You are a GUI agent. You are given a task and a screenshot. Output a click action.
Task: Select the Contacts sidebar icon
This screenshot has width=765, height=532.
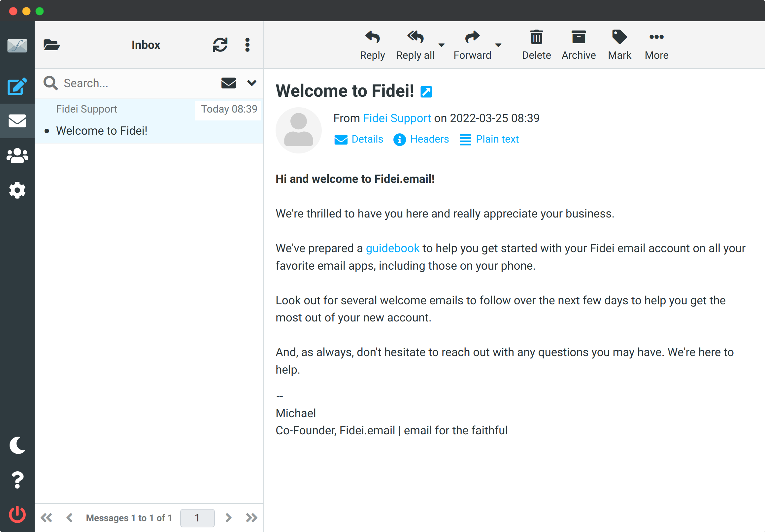[x=17, y=155]
